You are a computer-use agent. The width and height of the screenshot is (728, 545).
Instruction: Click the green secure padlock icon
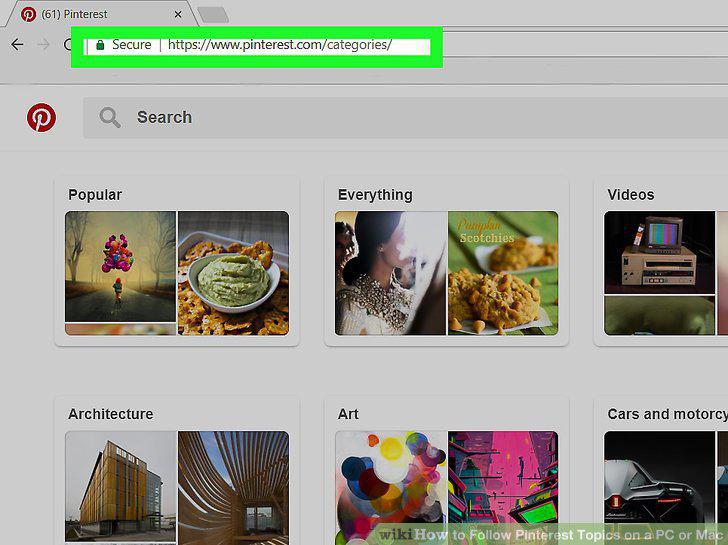[x=100, y=45]
